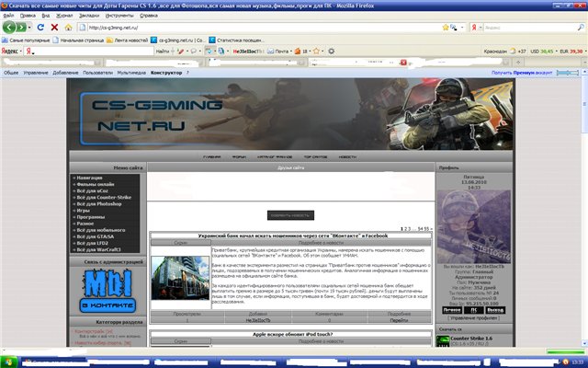Screen dimensions: 588x368
Task: Open the Почта dropdown arrow
Action: 291,52
